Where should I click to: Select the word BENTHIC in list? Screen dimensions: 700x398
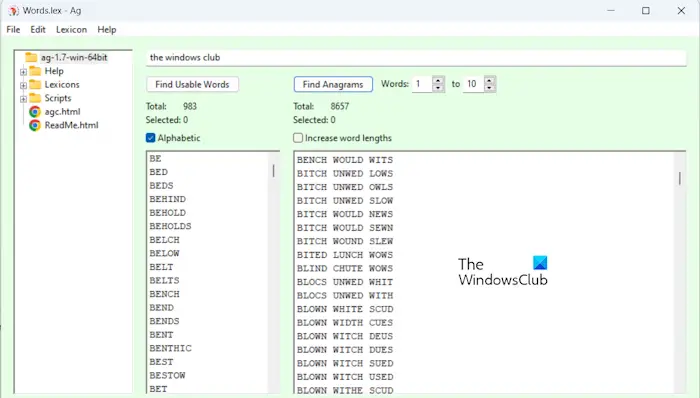(170, 348)
